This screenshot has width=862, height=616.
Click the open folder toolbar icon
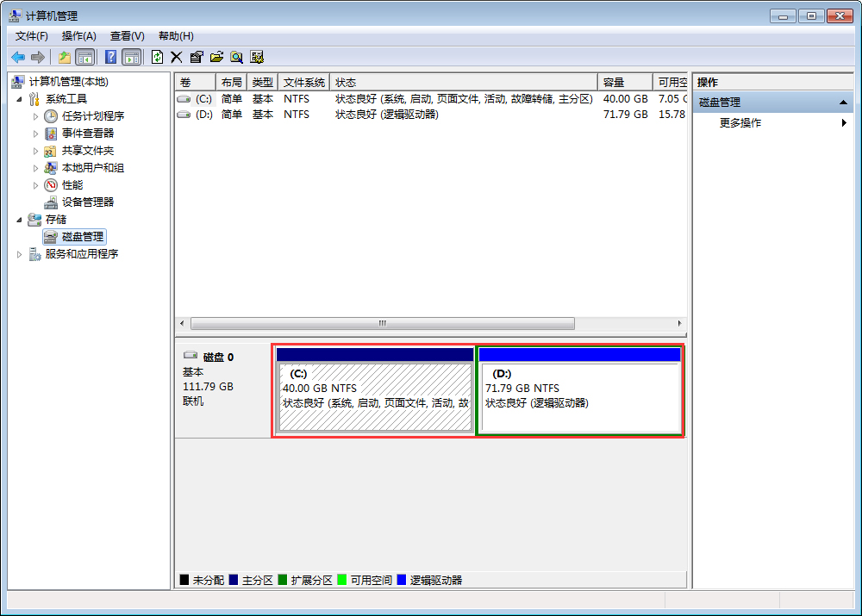click(215, 57)
